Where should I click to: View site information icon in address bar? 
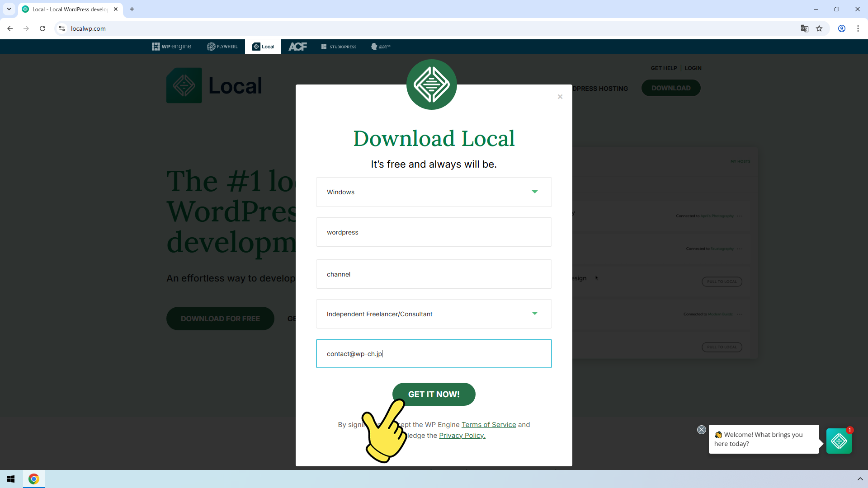pyautogui.click(x=62, y=28)
